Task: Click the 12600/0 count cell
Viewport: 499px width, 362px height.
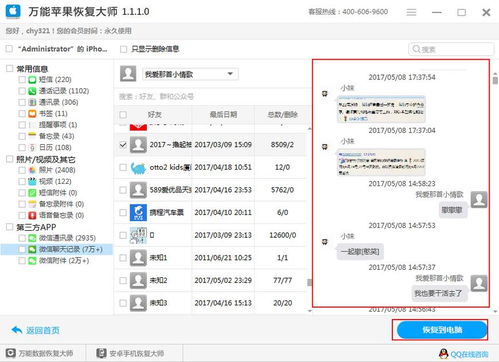Action: (x=282, y=235)
